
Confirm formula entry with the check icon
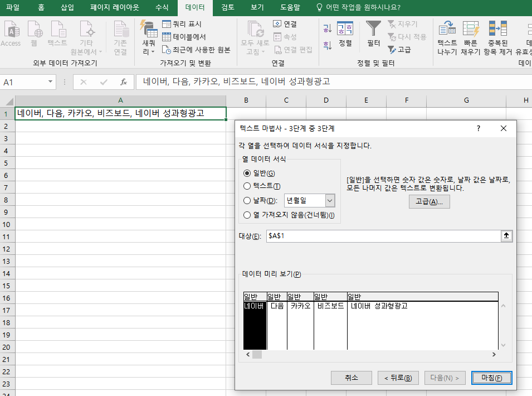[104, 82]
